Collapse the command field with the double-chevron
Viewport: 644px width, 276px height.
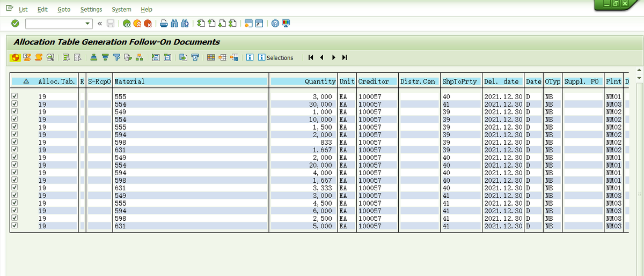coord(100,24)
